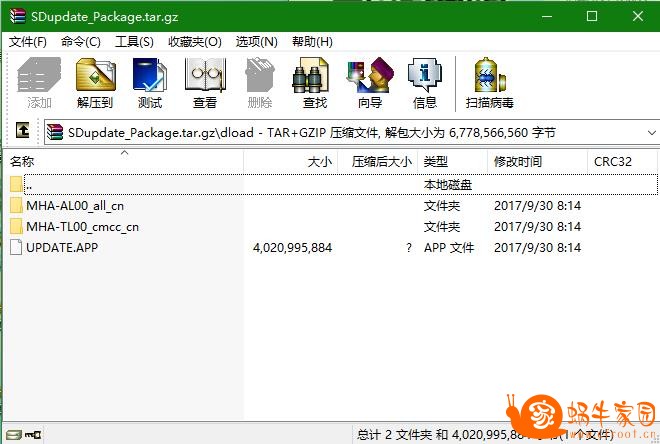Sort by Size (大小) column header
The image size is (660, 444).
click(290, 162)
